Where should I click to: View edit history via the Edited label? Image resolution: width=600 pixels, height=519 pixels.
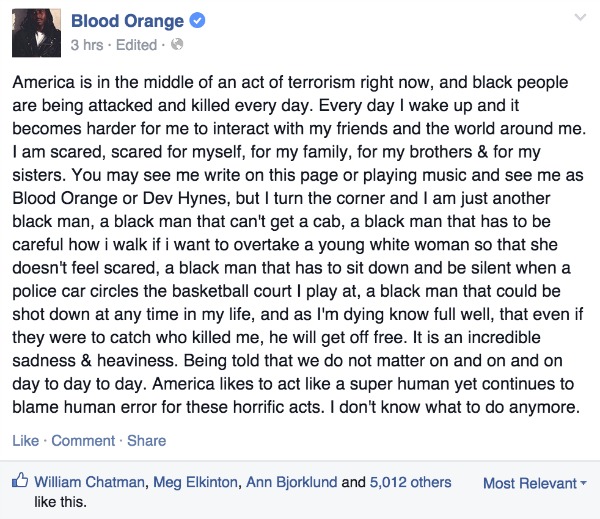137,45
